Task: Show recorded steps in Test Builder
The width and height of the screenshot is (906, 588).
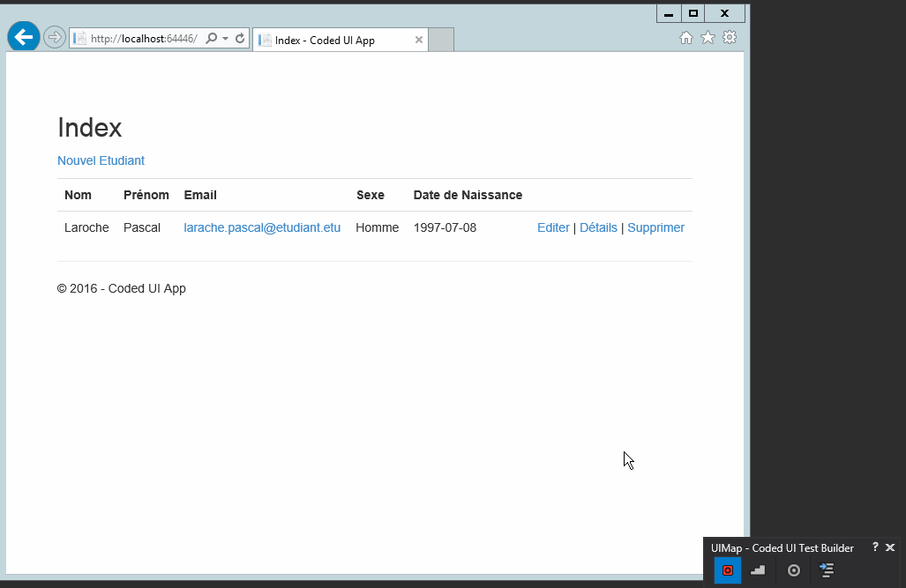Action: click(758, 570)
